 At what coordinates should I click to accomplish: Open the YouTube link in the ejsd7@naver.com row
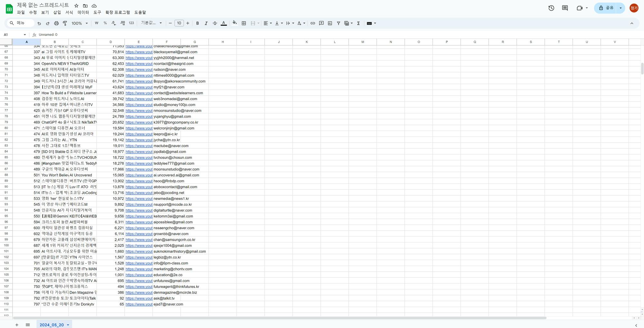[x=139, y=304]
